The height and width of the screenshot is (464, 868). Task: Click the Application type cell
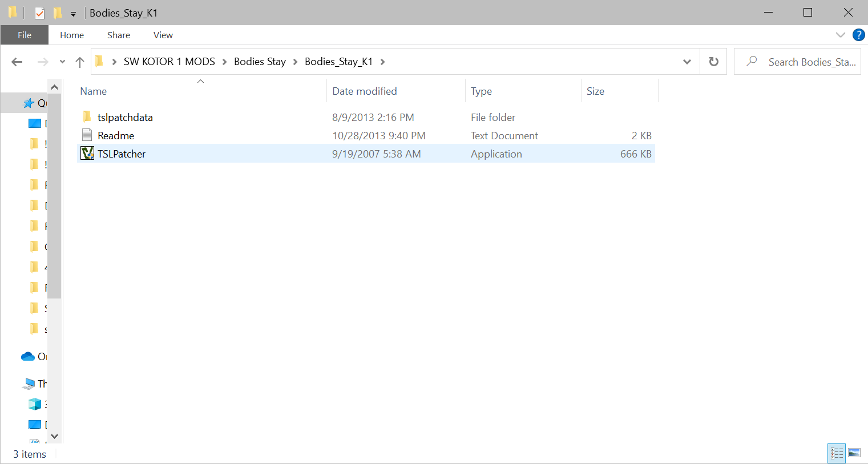click(496, 154)
